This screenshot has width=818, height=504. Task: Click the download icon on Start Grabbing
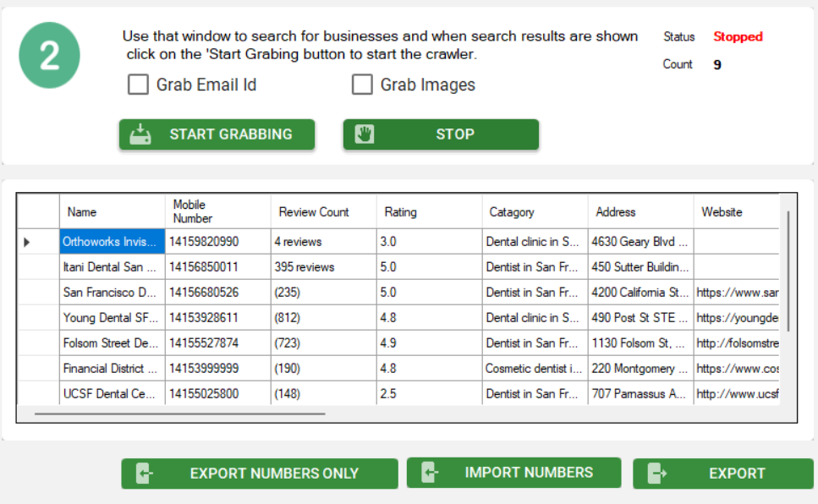140,134
